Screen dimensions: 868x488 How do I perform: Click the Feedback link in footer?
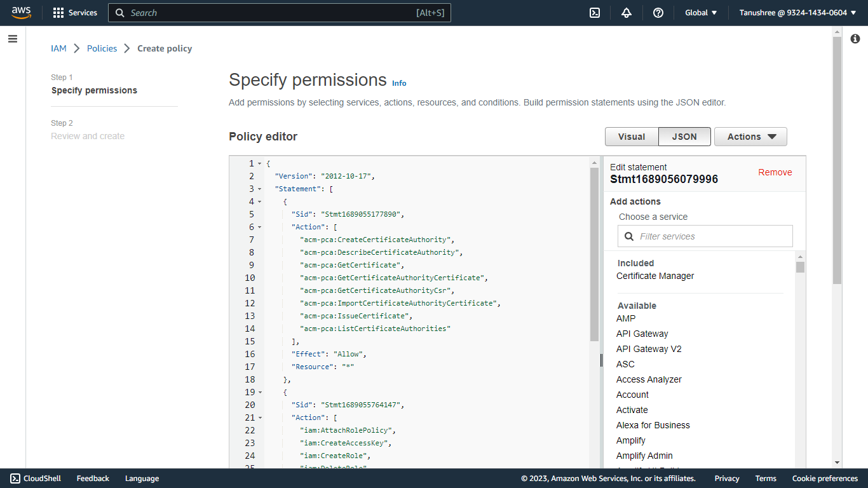[x=93, y=478]
